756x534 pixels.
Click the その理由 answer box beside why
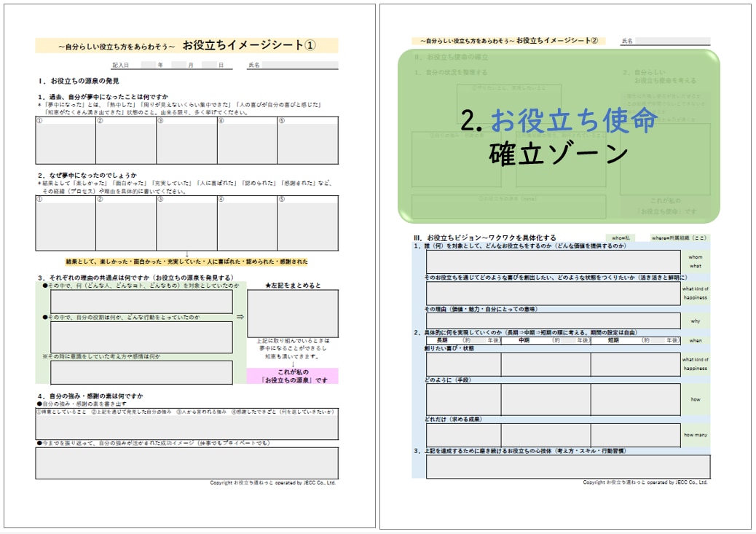point(553,321)
